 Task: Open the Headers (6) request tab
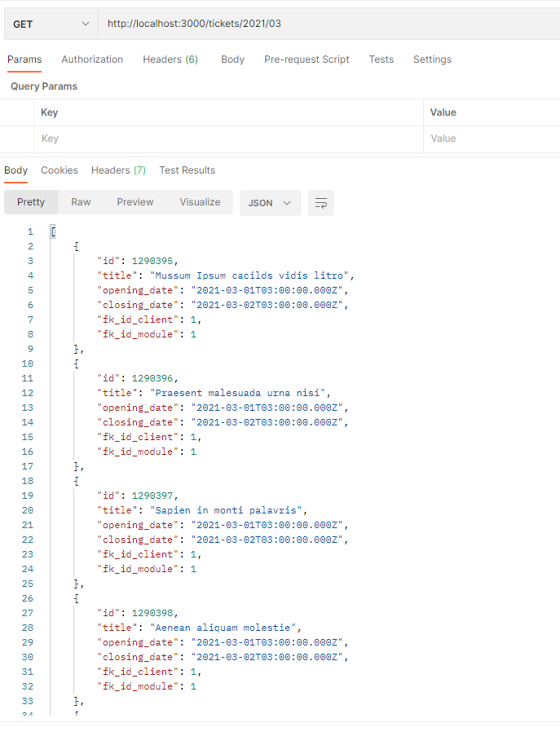tap(170, 59)
